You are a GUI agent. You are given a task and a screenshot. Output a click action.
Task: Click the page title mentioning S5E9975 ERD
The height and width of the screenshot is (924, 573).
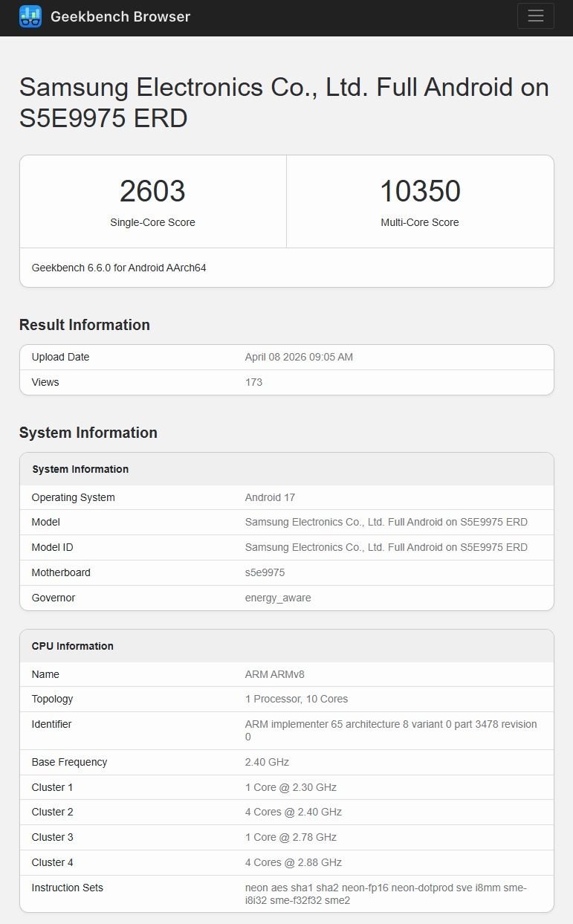tap(283, 103)
